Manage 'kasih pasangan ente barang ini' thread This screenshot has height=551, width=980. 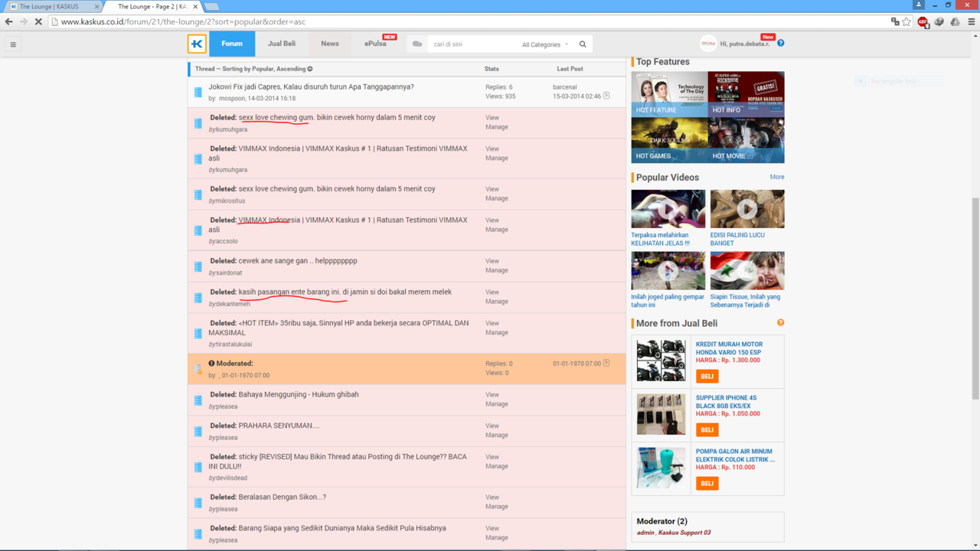click(x=496, y=301)
